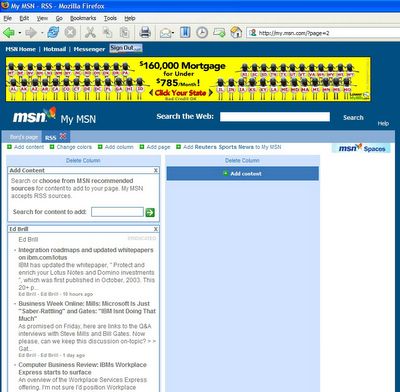The width and height of the screenshot is (400, 392).
Task: Click the Sign Out button
Action: (x=126, y=48)
